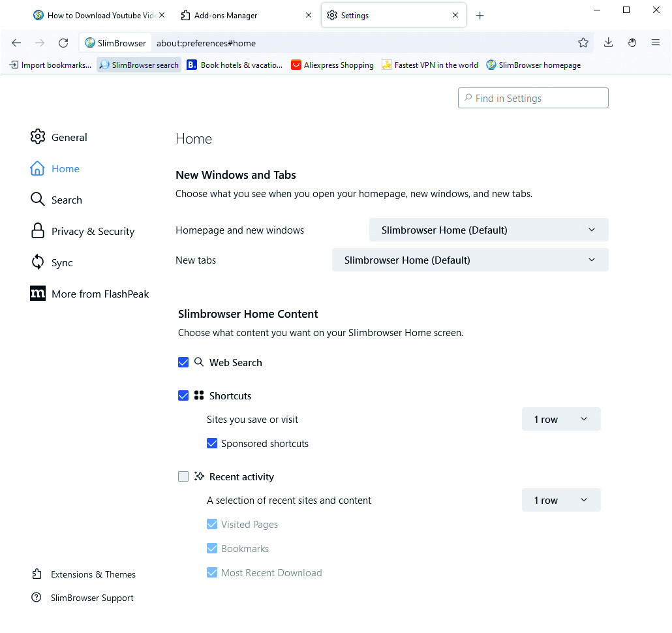Image resolution: width=672 pixels, height=633 pixels.
Task: Open Aliexpress Shopping bookmark
Action: tap(332, 65)
